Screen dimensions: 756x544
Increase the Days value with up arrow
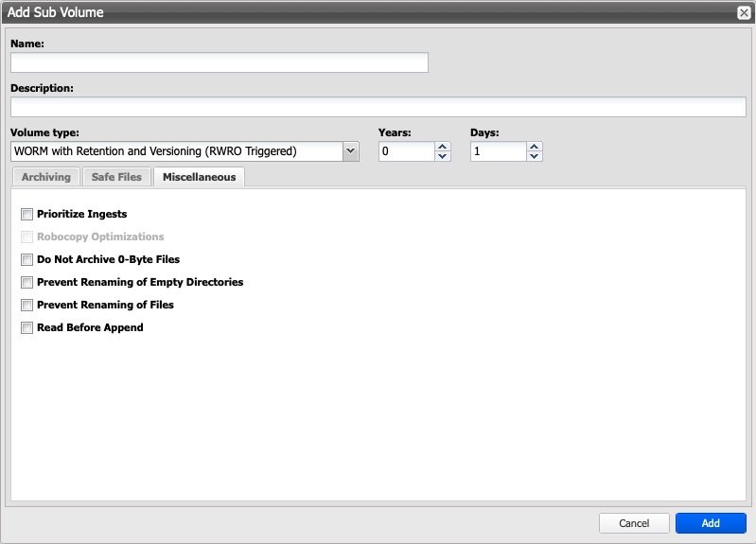(535, 147)
